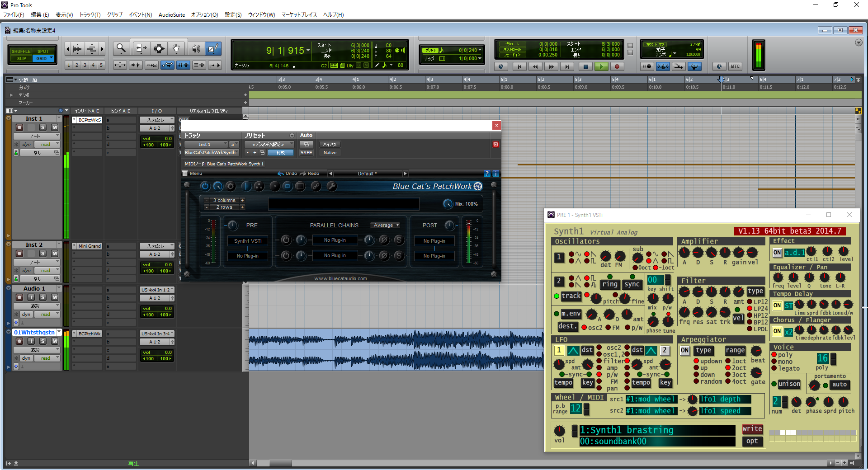Select the Grabber hand tool

[176, 48]
